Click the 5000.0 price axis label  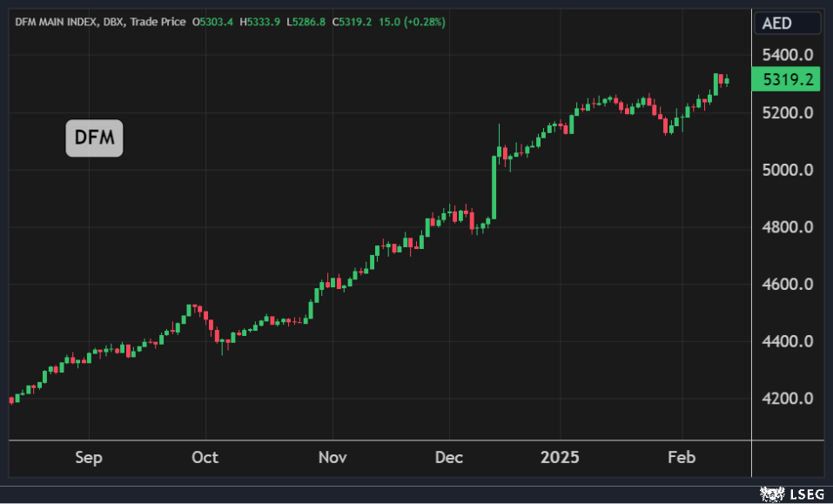[x=787, y=170]
